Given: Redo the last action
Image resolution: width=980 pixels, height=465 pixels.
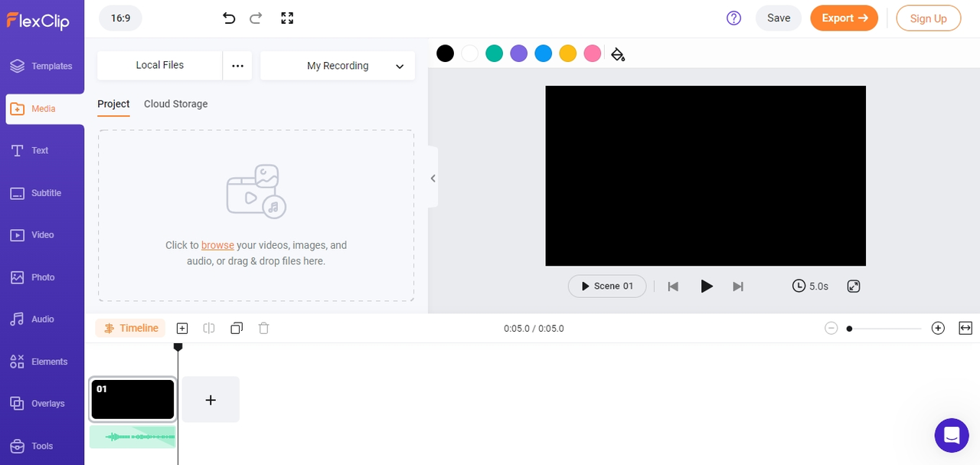Looking at the screenshot, I should coord(256,18).
